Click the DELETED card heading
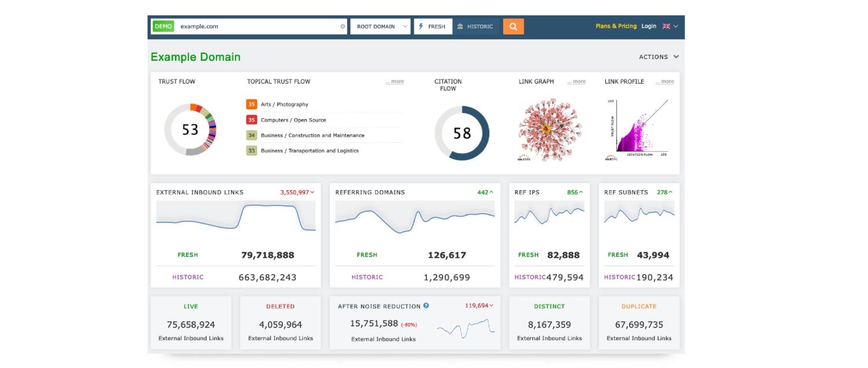The image size is (868, 368). (x=280, y=306)
